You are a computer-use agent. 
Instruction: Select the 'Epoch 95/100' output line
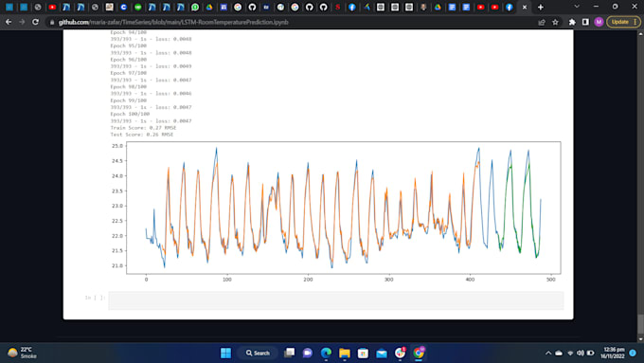pyautogui.click(x=129, y=45)
